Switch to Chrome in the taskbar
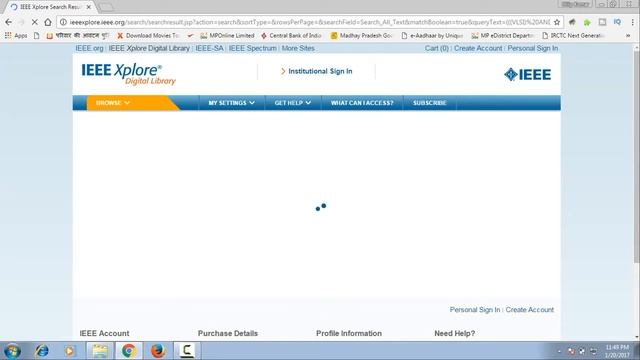 coord(129,351)
